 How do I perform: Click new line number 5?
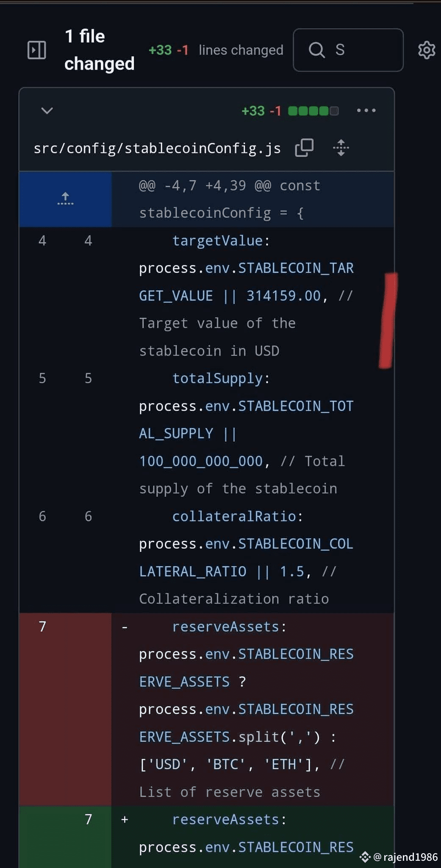click(x=88, y=378)
